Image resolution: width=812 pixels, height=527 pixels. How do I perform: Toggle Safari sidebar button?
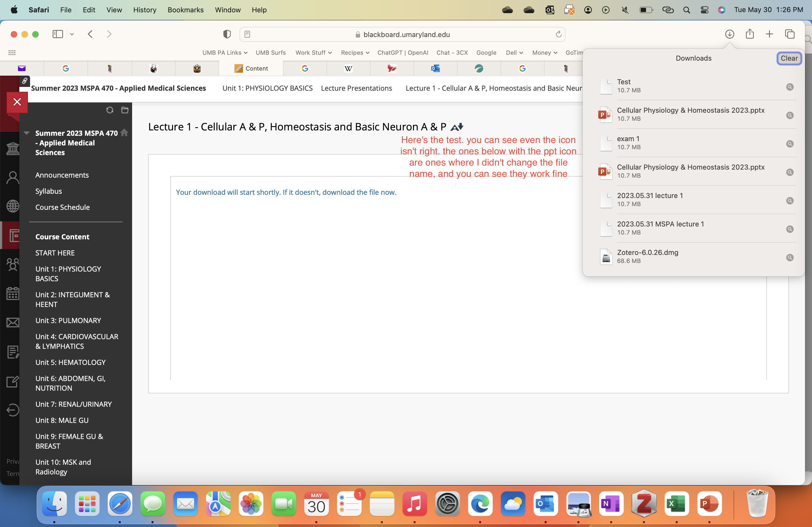[58, 34]
